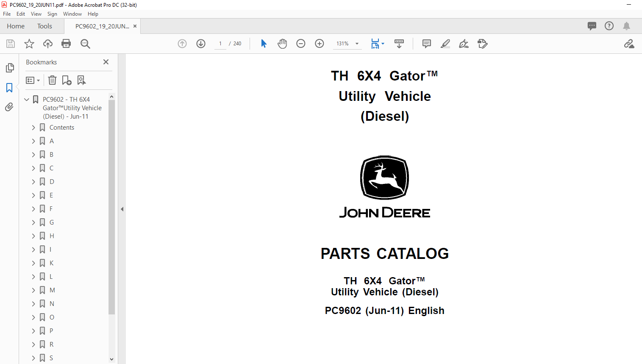Go to previous page arrow
Screen dimensions: 642x364
(x=182, y=44)
